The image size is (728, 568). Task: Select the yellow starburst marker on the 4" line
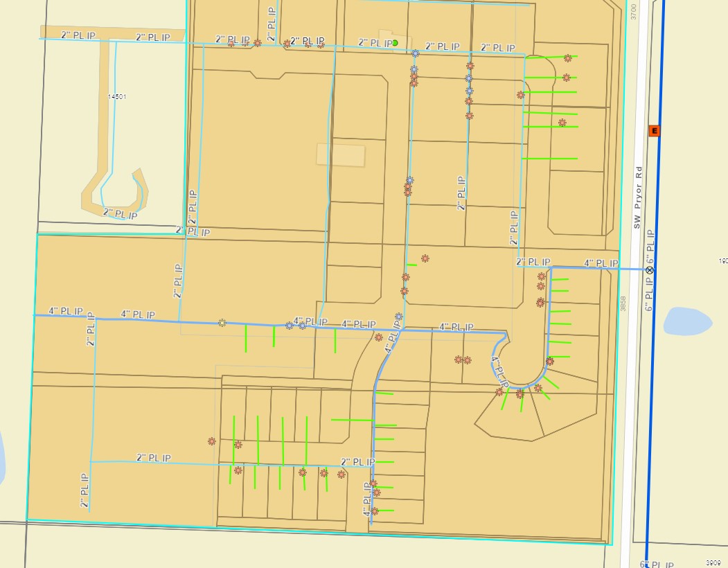click(222, 322)
